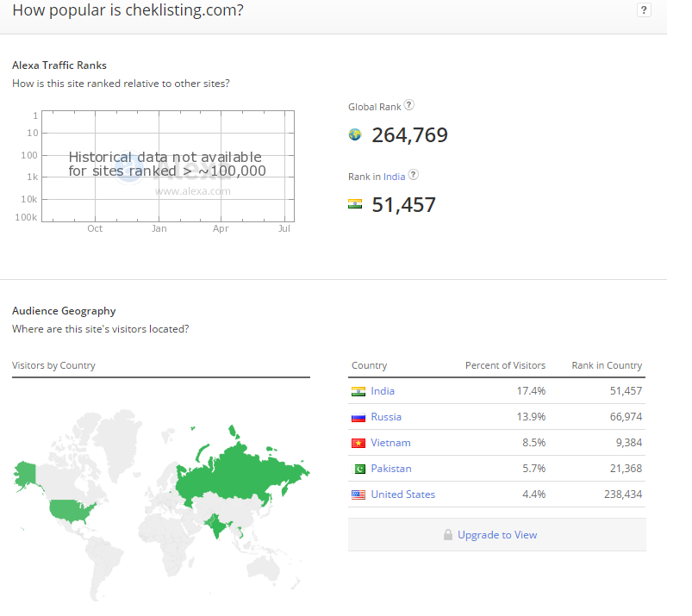
Task: Select Pakistan's country rank 21,368
Action: (626, 469)
